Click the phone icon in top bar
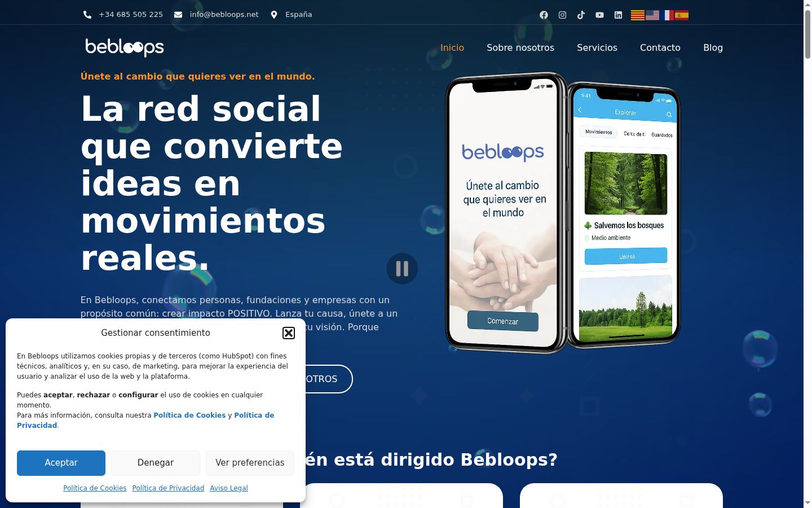This screenshot has height=508, width=812. tap(87, 15)
